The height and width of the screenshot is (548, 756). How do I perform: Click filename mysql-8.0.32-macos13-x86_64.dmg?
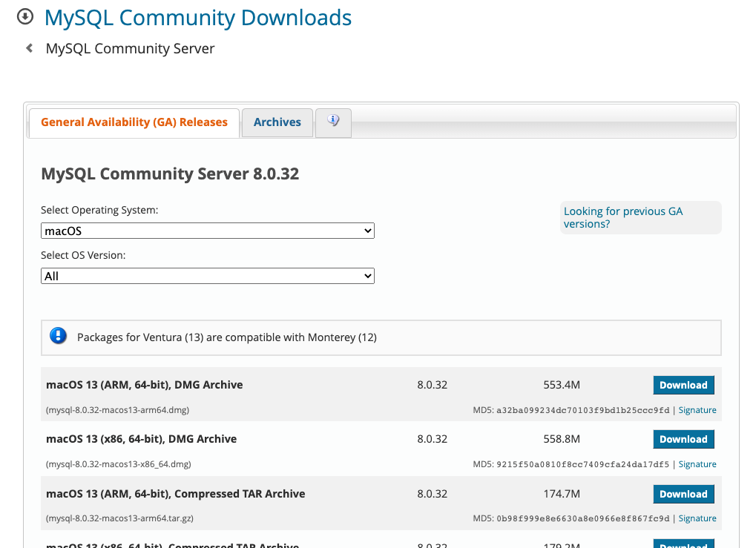click(119, 464)
